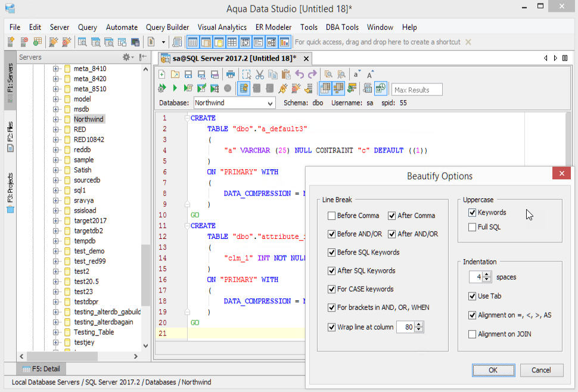Click the Cut scissors icon
This screenshot has height=392, width=578.
pyautogui.click(x=259, y=74)
